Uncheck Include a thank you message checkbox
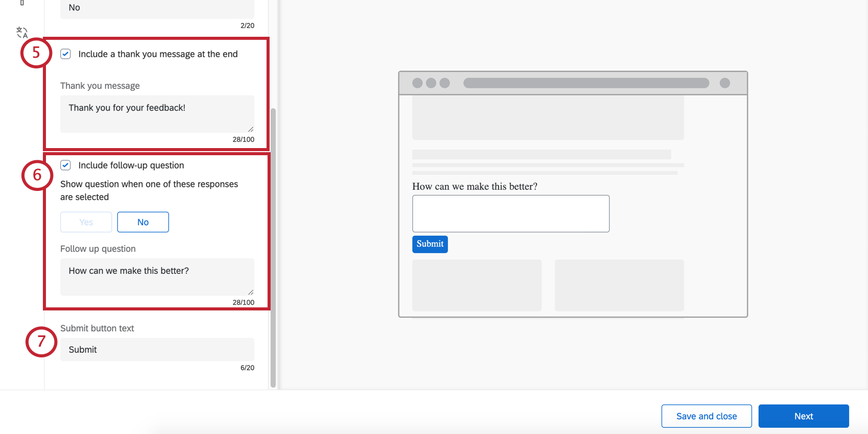 [x=65, y=54]
